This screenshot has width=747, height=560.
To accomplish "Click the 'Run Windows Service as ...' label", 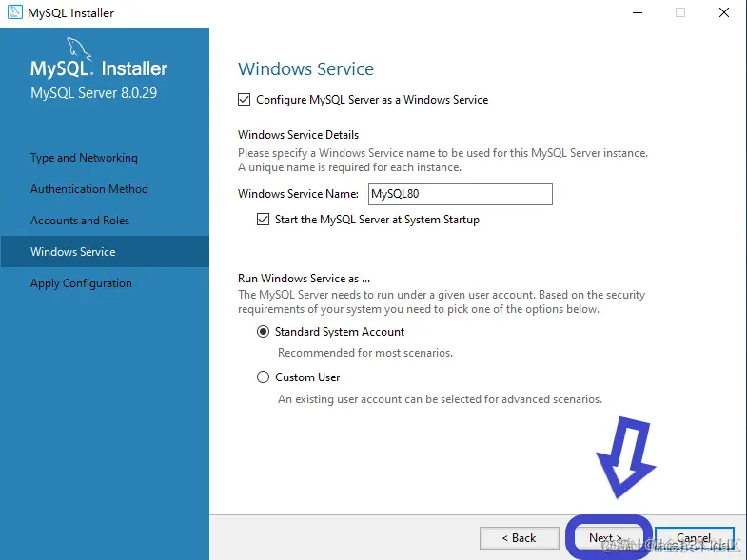I will coord(304,278).
